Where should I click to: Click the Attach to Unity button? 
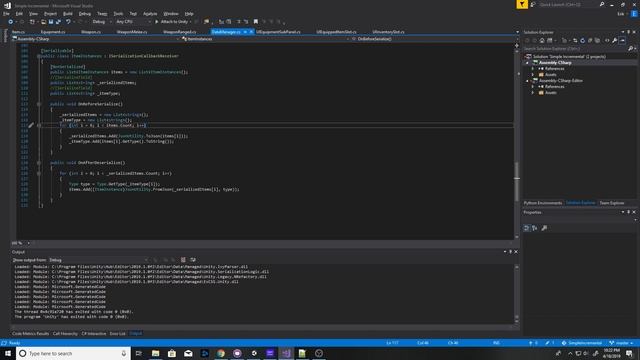[x=173, y=22]
